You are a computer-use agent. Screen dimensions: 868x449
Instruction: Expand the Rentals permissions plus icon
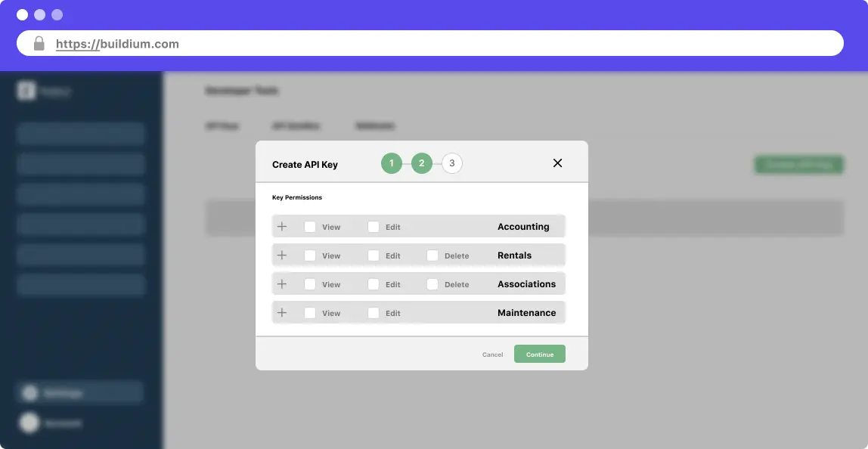click(x=282, y=255)
